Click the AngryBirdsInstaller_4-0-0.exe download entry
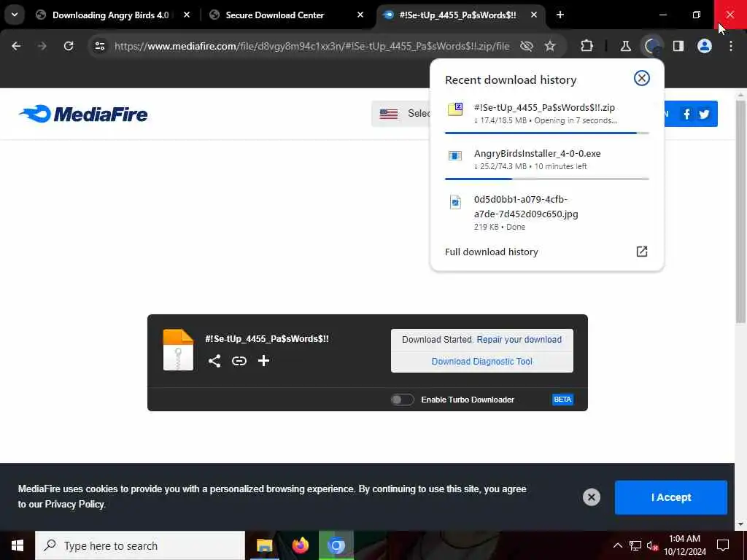This screenshot has width=747, height=560. tap(546, 160)
